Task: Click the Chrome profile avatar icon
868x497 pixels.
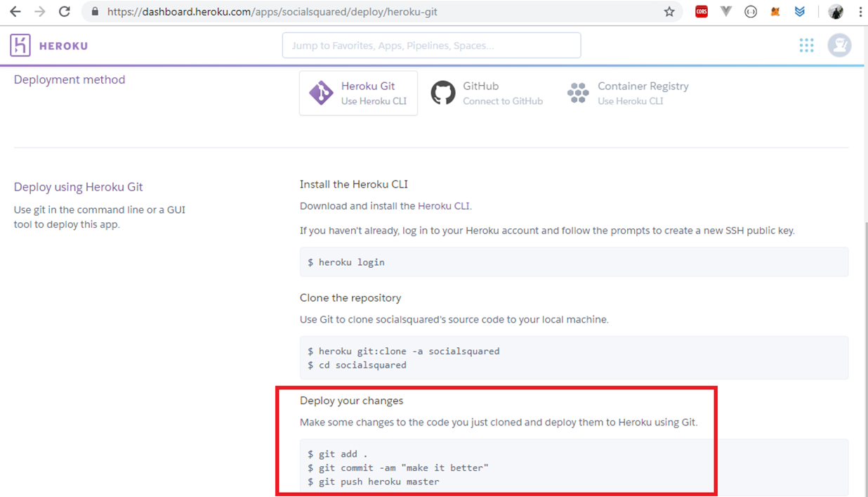Action: 835,12
